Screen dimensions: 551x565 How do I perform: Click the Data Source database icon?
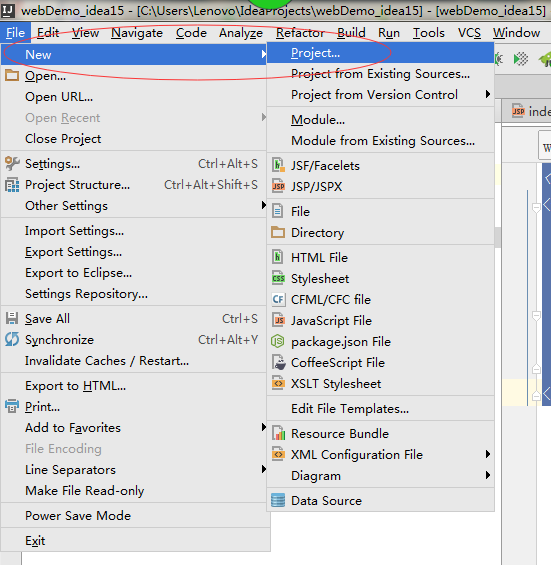click(278, 501)
